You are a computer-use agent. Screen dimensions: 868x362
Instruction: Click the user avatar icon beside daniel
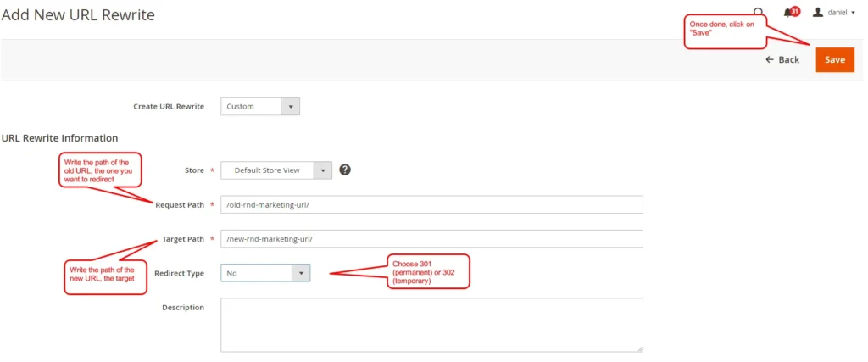coord(818,12)
